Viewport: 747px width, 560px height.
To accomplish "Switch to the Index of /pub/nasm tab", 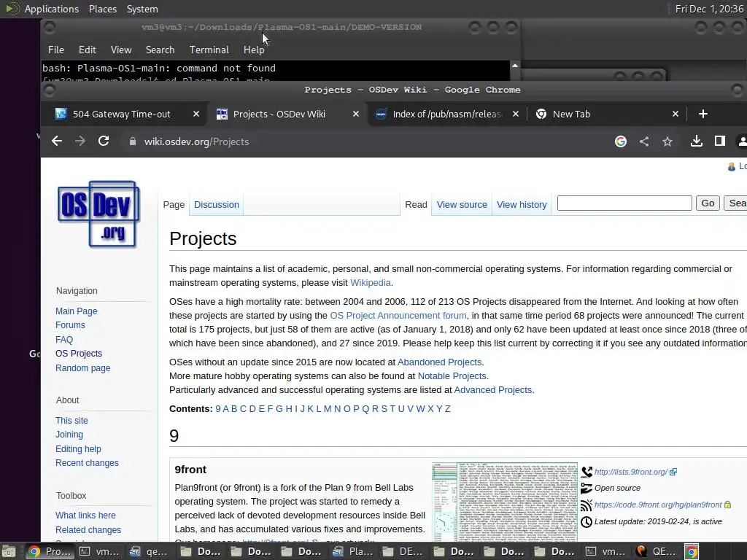I will tap(447, 114).
